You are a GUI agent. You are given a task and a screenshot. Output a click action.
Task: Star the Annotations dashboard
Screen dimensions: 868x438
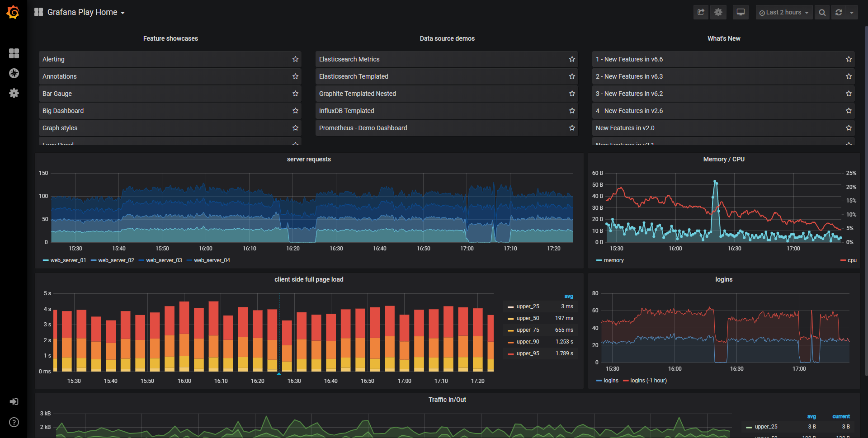pyautogui.click(x=295, y=76)
